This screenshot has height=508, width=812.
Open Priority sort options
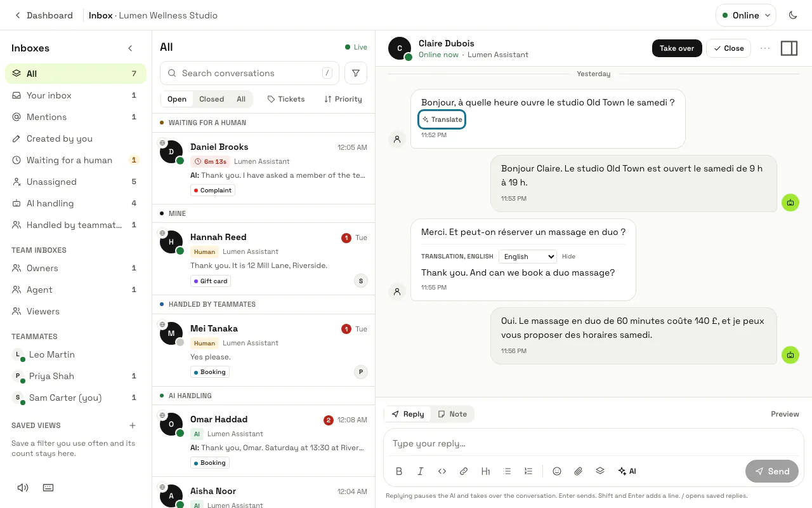coord(343,99)
